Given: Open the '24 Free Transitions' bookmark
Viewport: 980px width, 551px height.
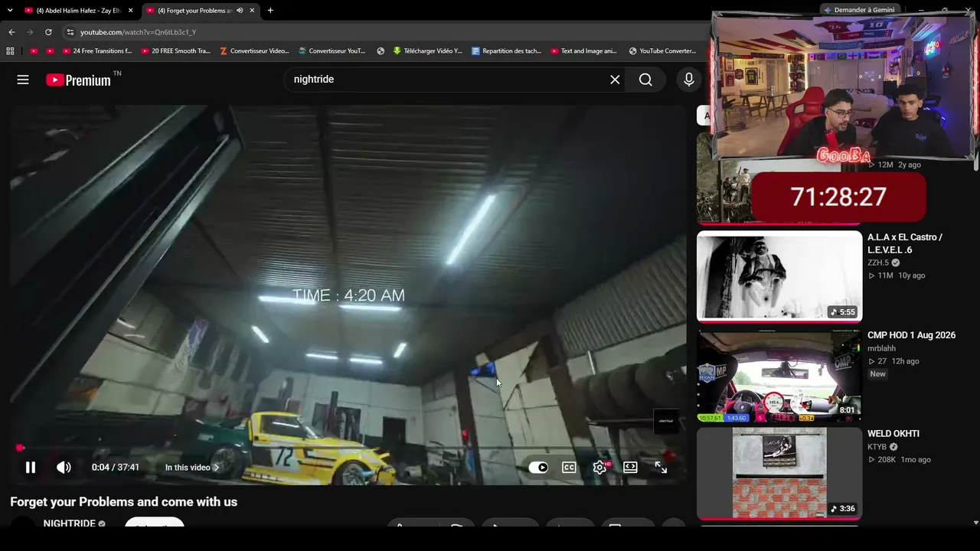Looking at the screenshot, I should [97, 51].
